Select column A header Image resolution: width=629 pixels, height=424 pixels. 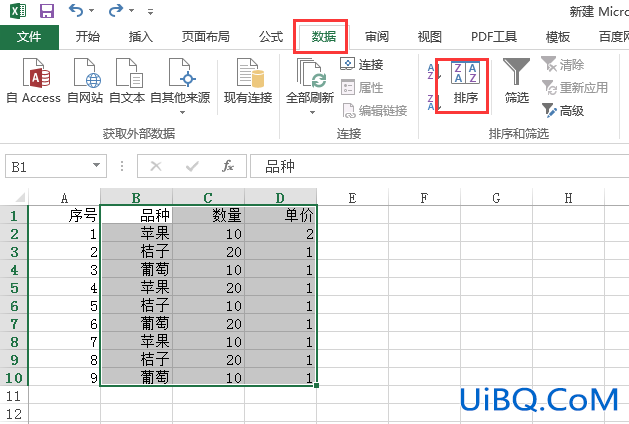[x=64, y=197]
